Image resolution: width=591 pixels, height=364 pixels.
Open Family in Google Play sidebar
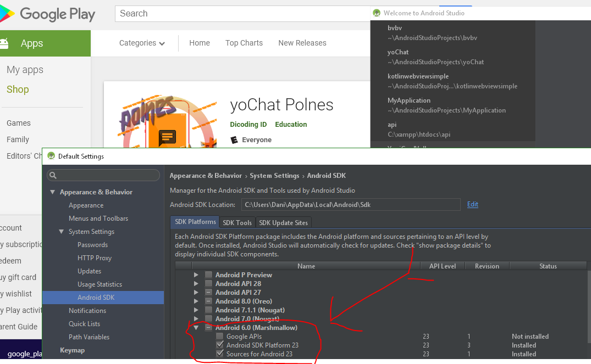[x=18, y=139]
